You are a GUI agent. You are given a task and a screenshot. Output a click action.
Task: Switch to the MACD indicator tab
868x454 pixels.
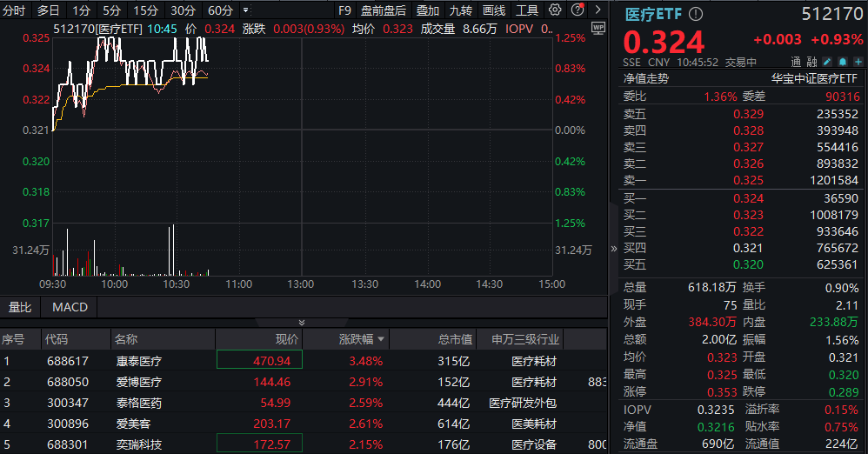(69, 307)
